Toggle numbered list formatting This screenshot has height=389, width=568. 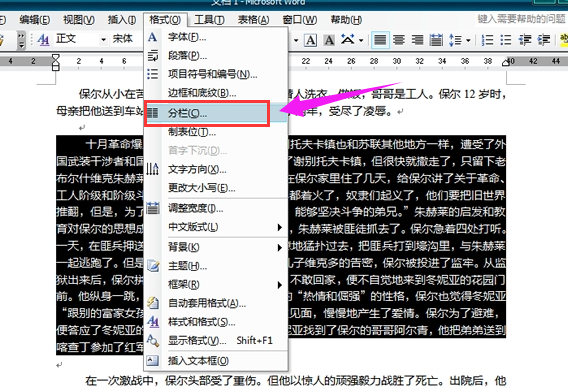[487, 40]
